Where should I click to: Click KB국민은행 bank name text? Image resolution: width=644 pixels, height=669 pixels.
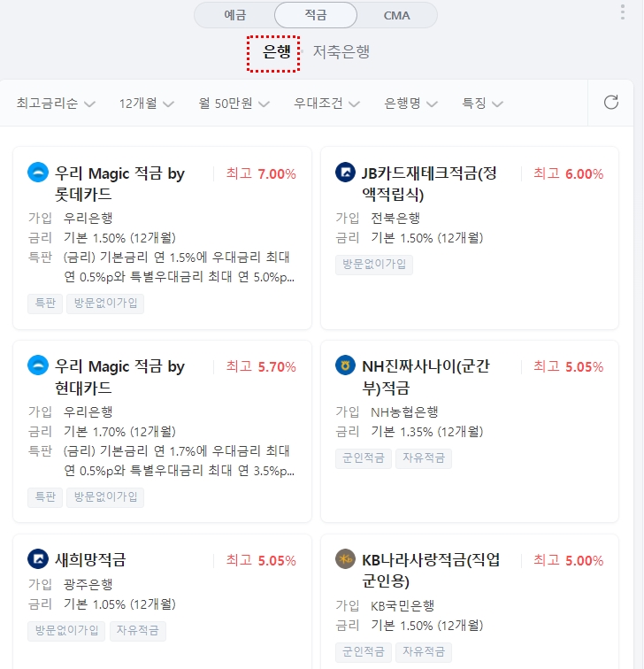(402, 605)
